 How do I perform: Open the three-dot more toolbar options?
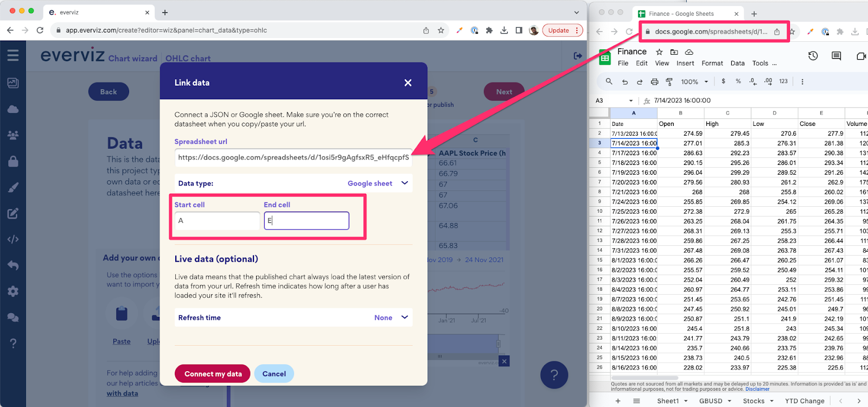point(802,82)
